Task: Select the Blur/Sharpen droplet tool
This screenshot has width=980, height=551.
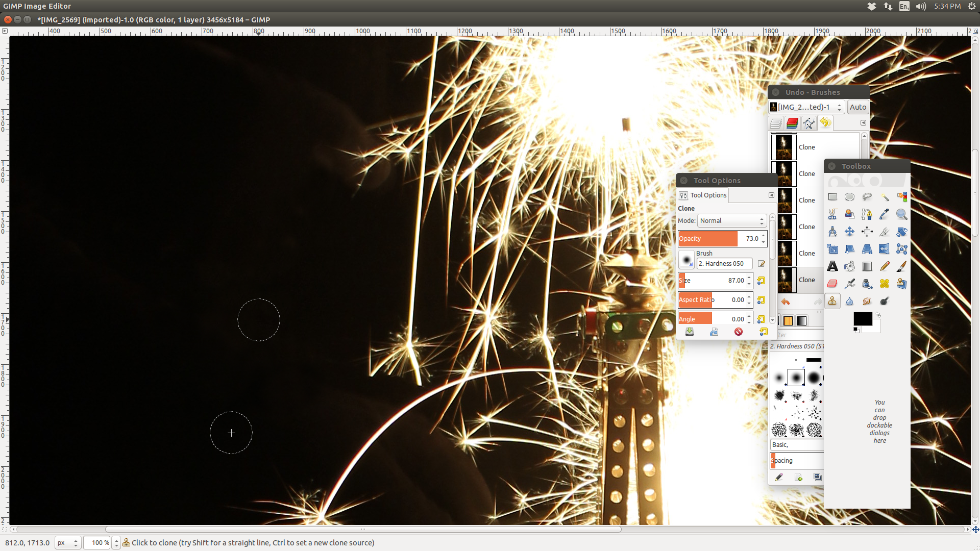Action: (x=849, y=301)
